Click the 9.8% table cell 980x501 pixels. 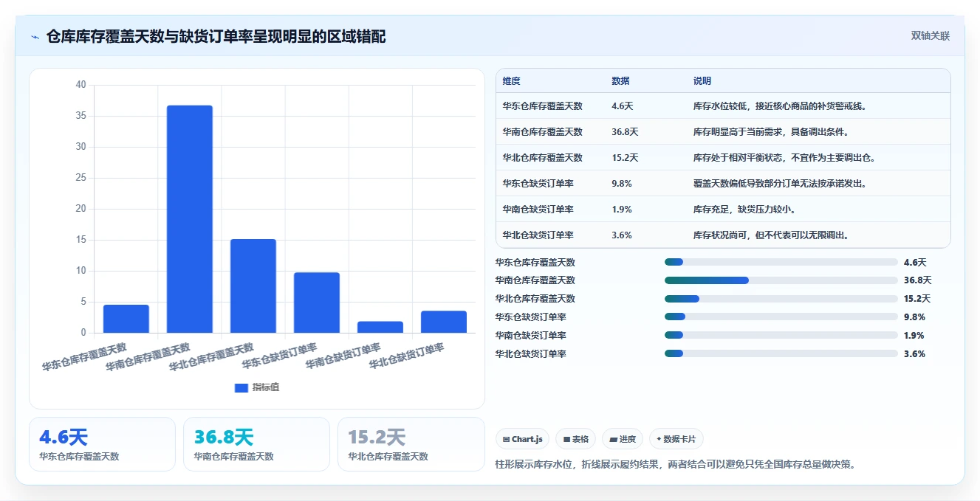[622, 184]
